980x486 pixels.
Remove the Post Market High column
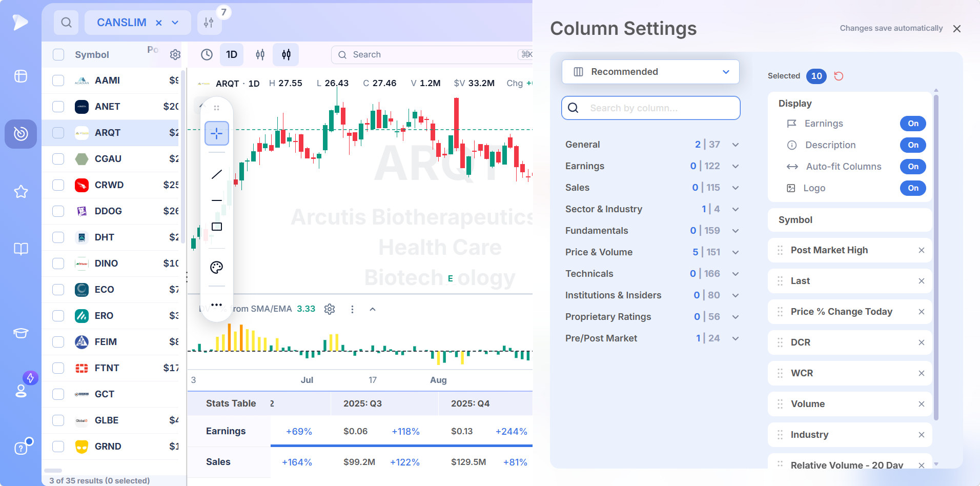tap(922, 250)
